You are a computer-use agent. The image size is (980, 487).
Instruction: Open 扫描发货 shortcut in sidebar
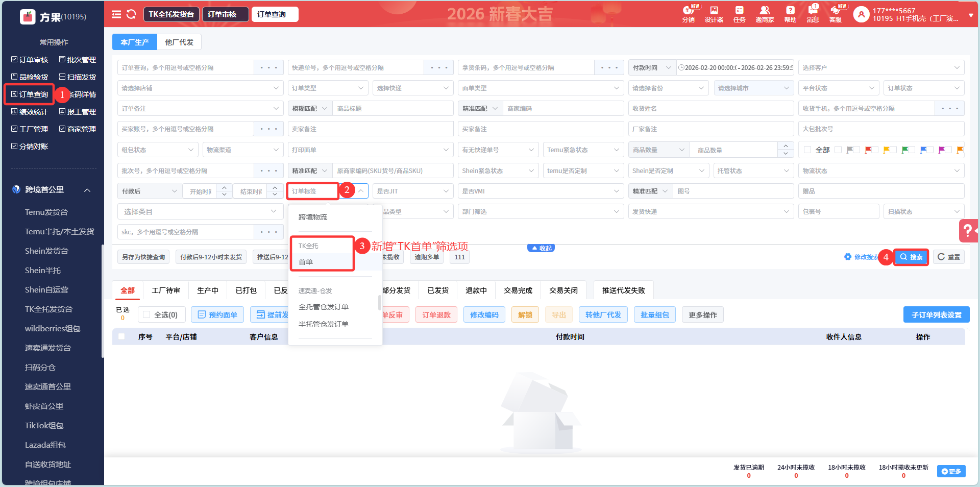(x=78, y=77)
